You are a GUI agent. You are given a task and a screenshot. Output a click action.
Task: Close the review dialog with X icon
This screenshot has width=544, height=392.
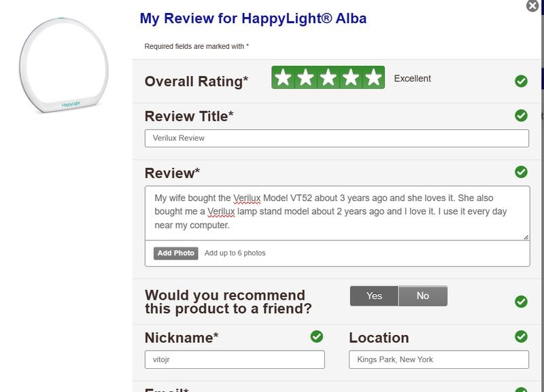[533, 6]
